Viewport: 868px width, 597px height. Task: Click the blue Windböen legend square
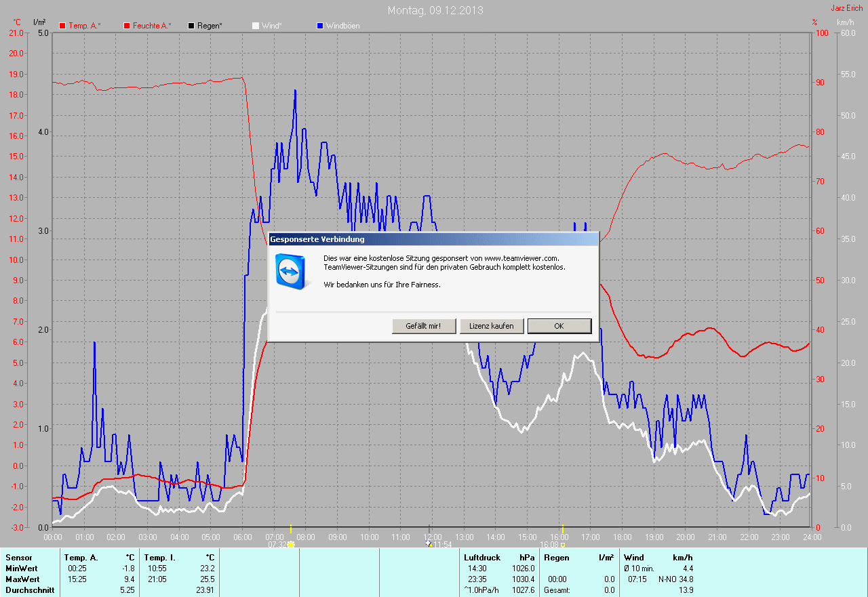pyautogui.click(x=320, y=26)
